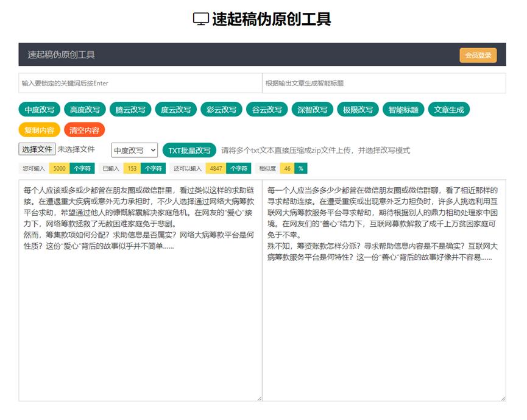Generate titles with 智能标题

tap(403, 110)
